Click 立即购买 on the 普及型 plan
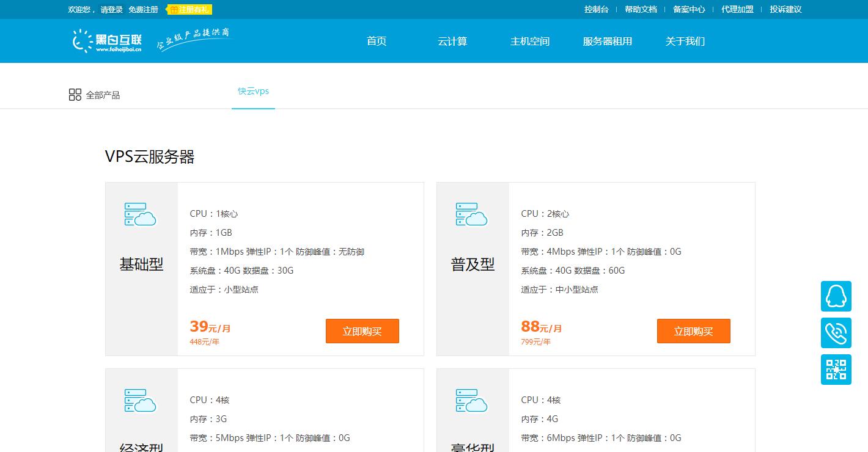Screen dimensions: 868x452 pos(693,331)
